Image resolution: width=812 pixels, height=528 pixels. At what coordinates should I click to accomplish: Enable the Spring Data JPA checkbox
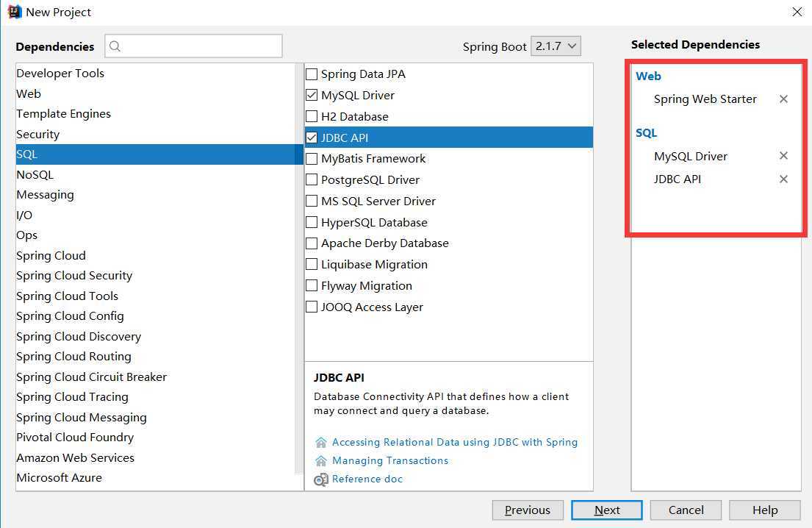pyautogui.click(x=312, y=74)
